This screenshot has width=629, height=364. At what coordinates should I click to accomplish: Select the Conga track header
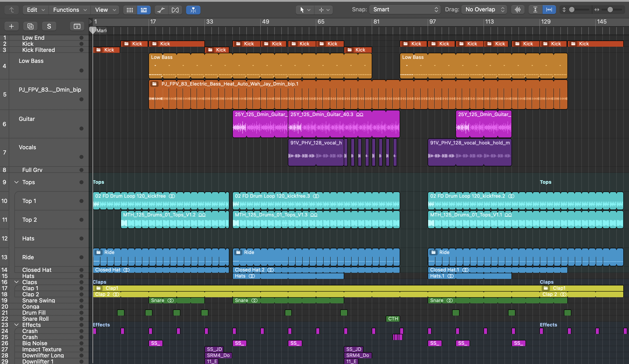click(44, 307)
